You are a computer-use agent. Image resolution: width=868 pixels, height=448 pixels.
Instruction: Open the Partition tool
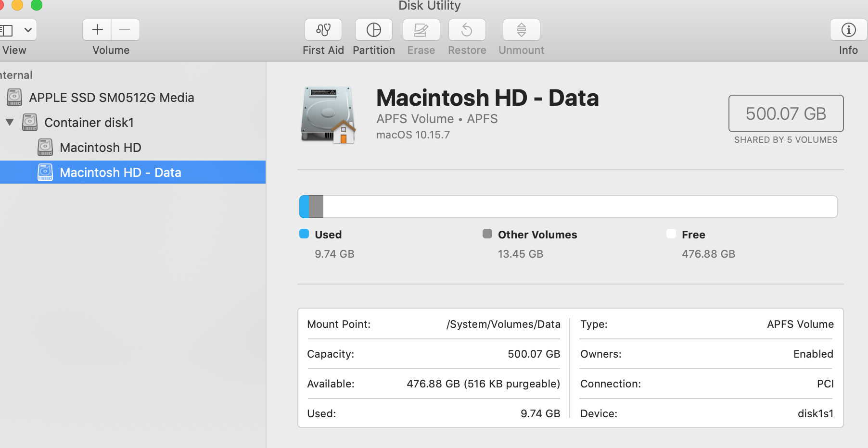tap(374, 30)
